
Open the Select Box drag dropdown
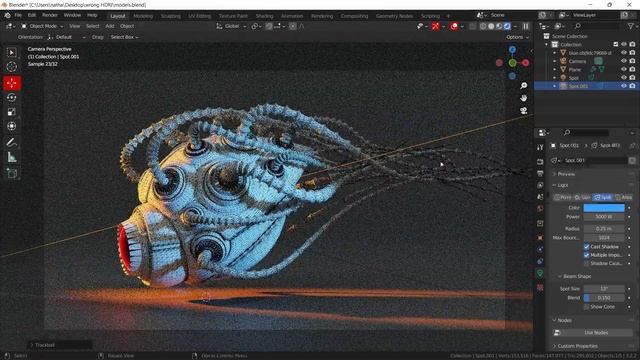click(x=124, y=37)
